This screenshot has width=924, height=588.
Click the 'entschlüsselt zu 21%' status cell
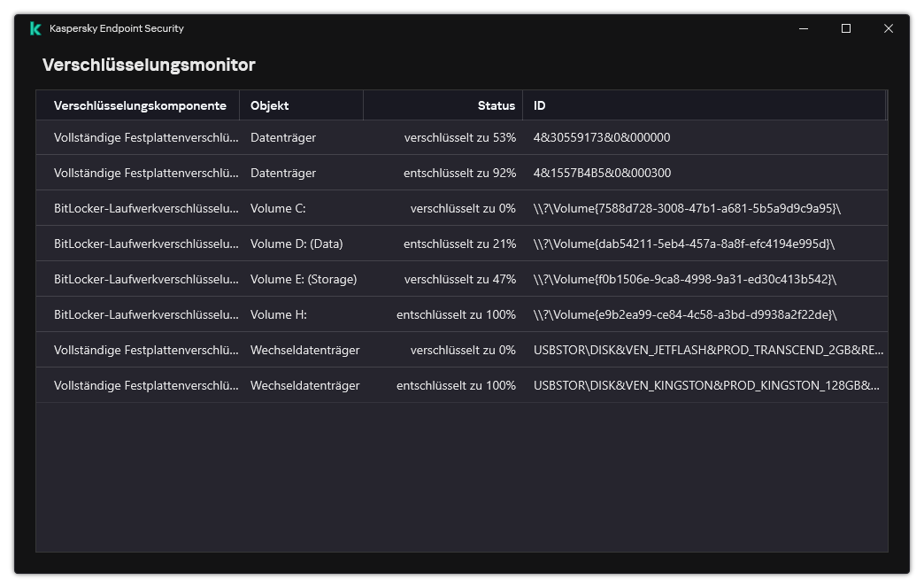click(x=459, y=244)
